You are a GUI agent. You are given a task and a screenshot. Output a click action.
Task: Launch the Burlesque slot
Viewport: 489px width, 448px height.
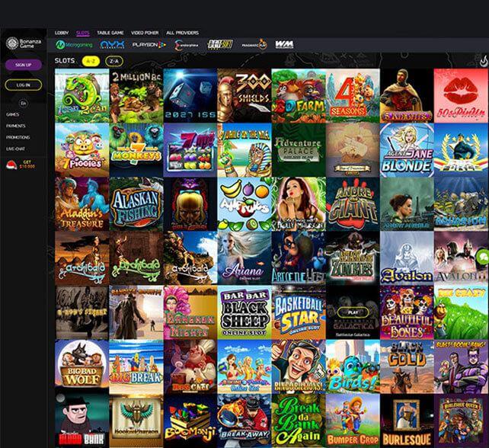point(407,421)
